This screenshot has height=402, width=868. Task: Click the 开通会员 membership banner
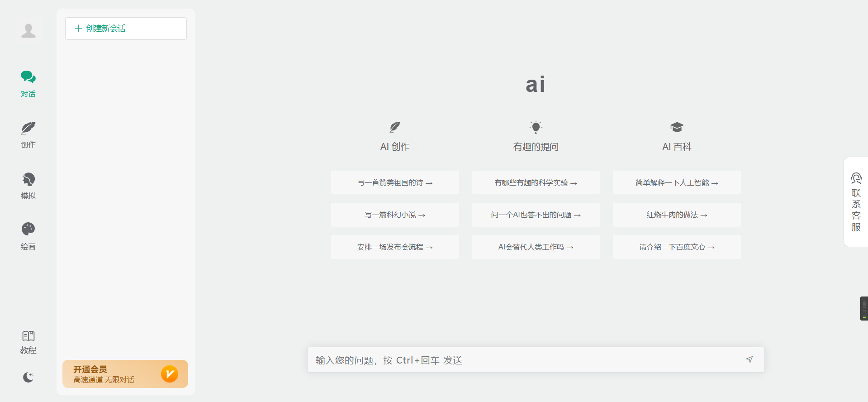click(x=125, y=374)
